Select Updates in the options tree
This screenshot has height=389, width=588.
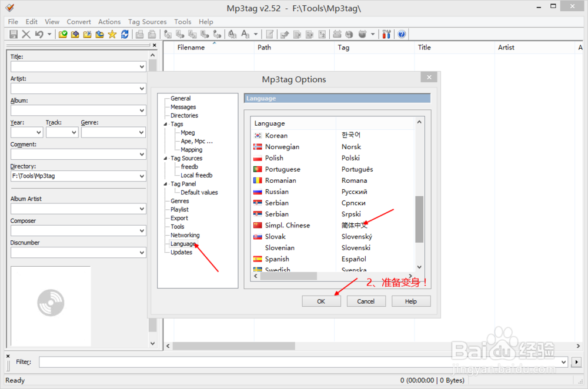coord(181,252)
